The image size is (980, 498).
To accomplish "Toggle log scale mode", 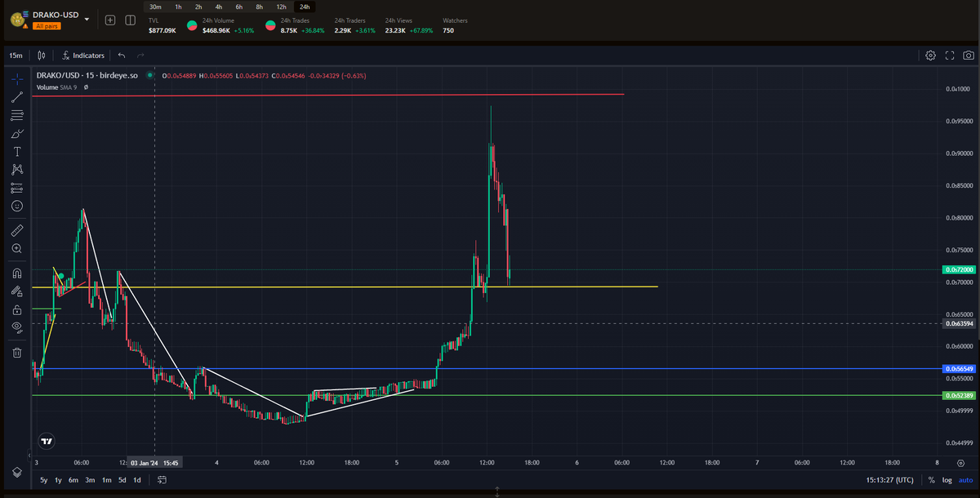I will [x=947, y=480].
